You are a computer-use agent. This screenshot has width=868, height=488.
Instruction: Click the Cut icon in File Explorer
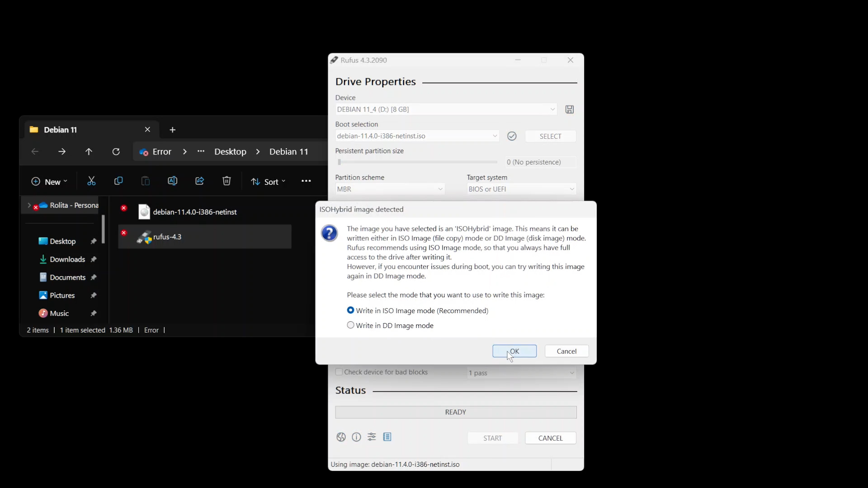91,181
